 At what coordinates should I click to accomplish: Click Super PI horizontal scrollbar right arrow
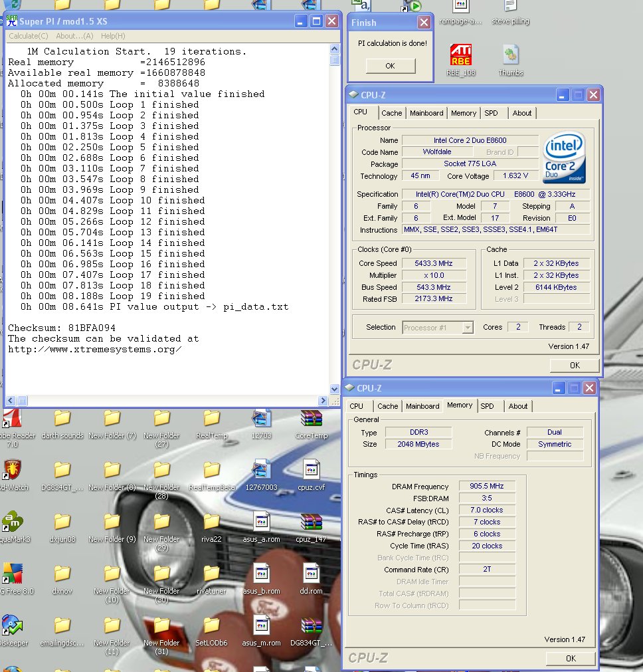click(323, 401)
